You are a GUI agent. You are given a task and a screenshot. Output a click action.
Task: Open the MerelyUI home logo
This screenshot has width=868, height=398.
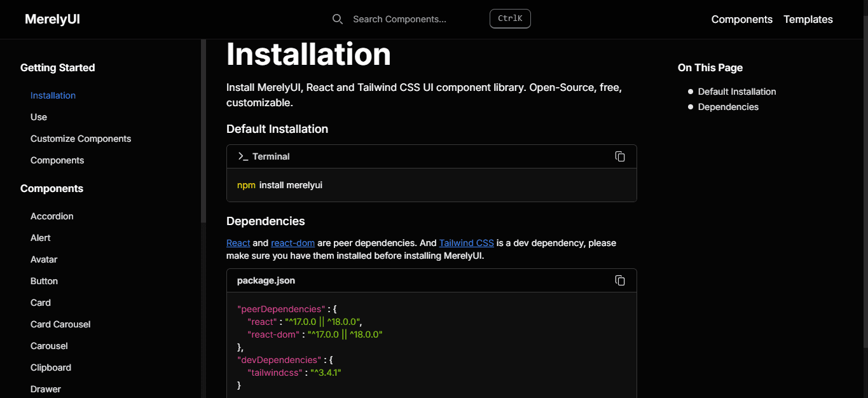click(x=52, y=19)
